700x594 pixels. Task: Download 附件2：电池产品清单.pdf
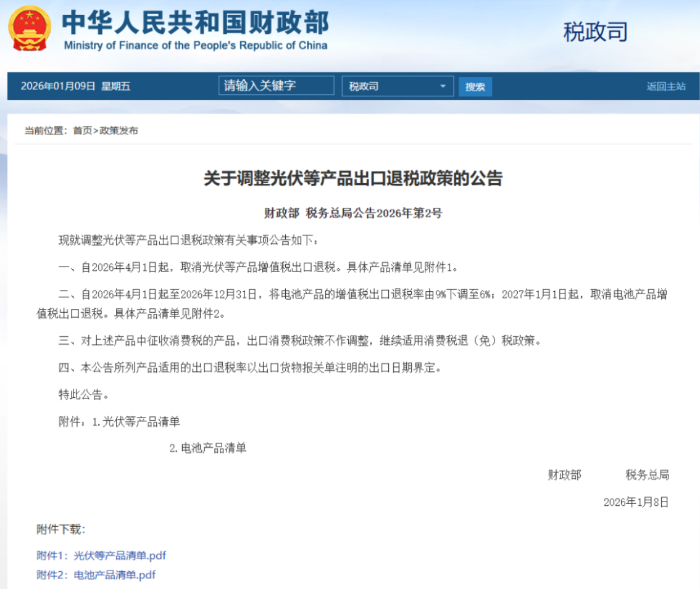click(x=96, y=575)
